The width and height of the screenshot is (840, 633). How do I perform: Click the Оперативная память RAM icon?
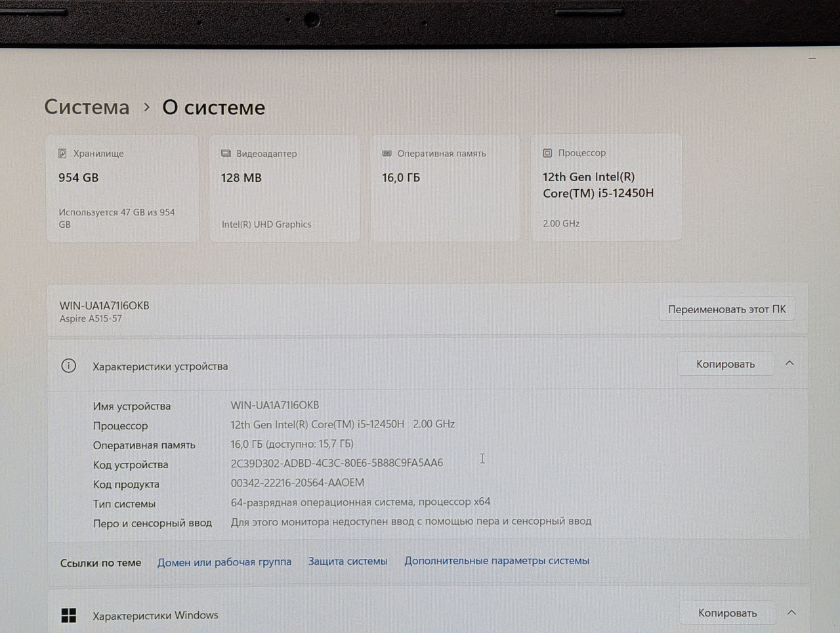(x=387, y=154)
